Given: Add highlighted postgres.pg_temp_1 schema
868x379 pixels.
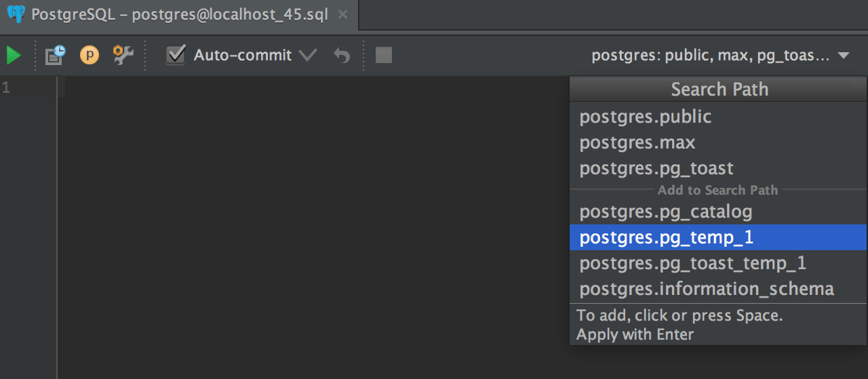Looking at the screenshot, I should (718, 237).
